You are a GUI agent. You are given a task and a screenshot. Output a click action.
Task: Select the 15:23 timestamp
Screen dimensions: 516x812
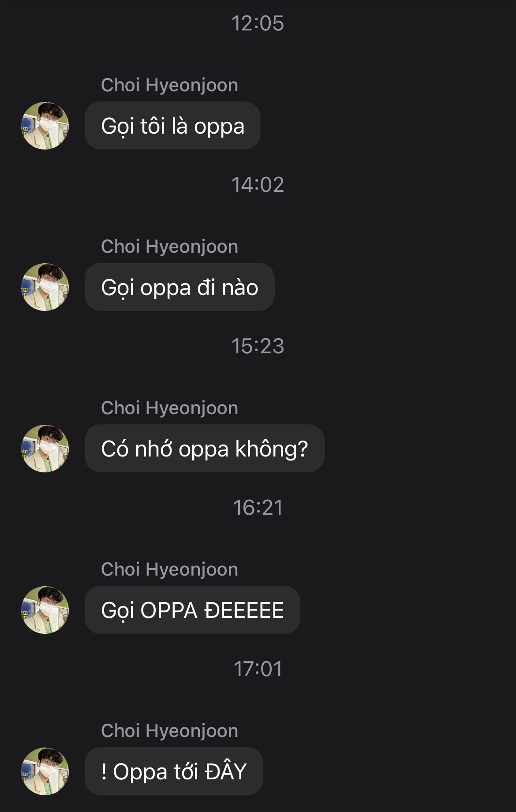click(x=258, y=346)
